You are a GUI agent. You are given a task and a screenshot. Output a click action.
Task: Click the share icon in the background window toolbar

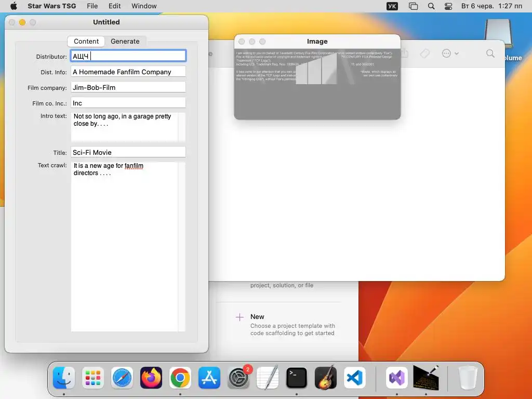tap(404, 54)
